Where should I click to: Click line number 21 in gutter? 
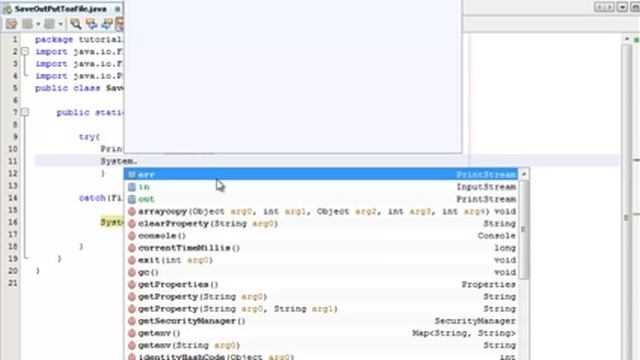coord(13,283)
